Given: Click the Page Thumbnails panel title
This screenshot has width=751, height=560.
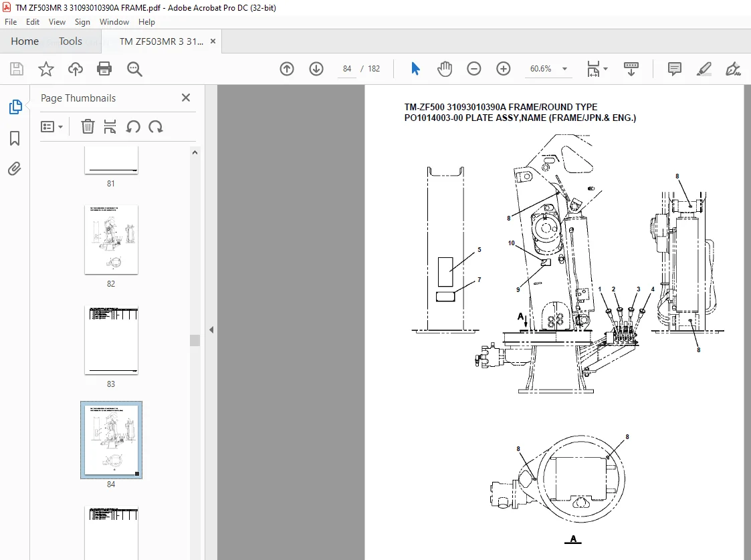Looking at the screenshot, I should [78, 98].
